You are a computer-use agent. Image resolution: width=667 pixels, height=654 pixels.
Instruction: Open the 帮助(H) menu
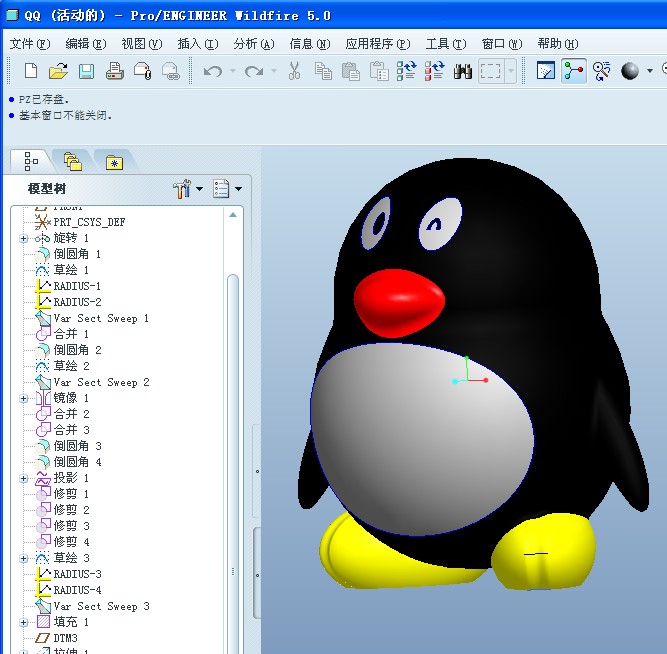pos(558,44)
